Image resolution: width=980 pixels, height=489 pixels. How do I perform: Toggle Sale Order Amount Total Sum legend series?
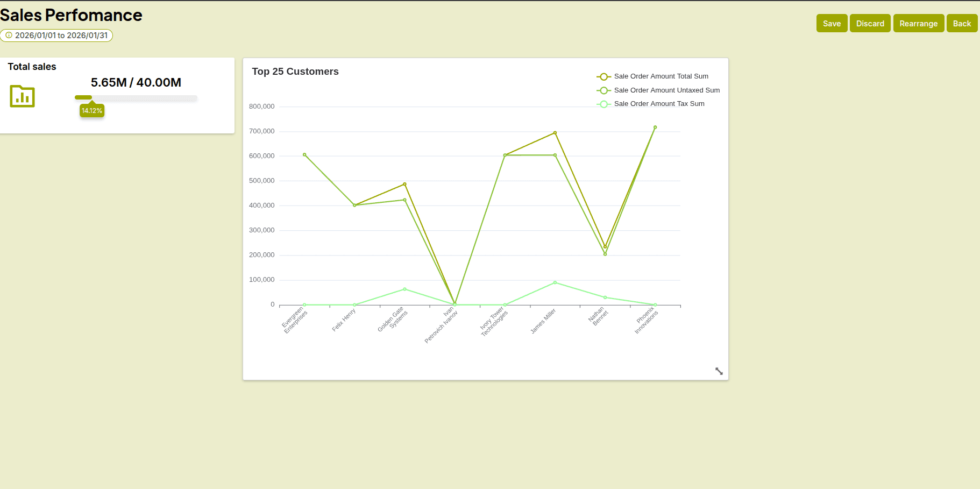tap(661, 76)
